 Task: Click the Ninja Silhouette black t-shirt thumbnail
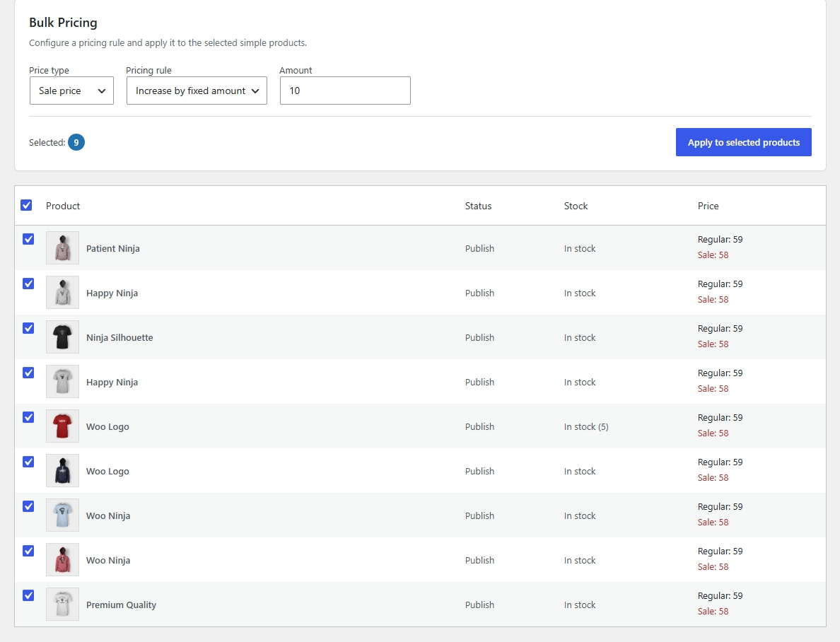click(x=63, y=337)
